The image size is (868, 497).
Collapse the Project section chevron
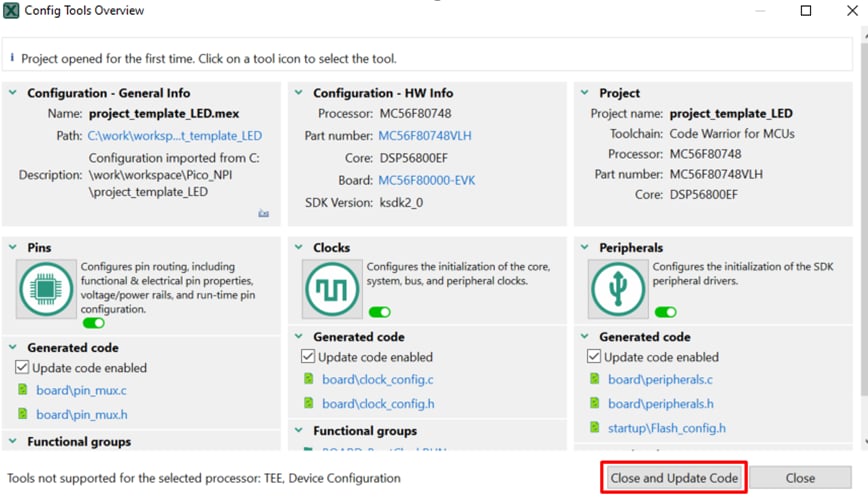tap(585, 93)
